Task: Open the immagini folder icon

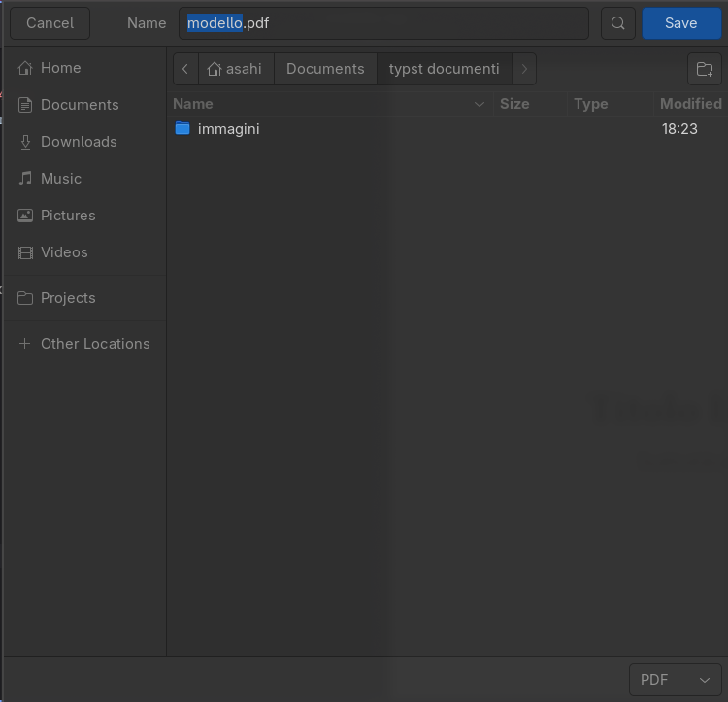Action: coord(182,128)
